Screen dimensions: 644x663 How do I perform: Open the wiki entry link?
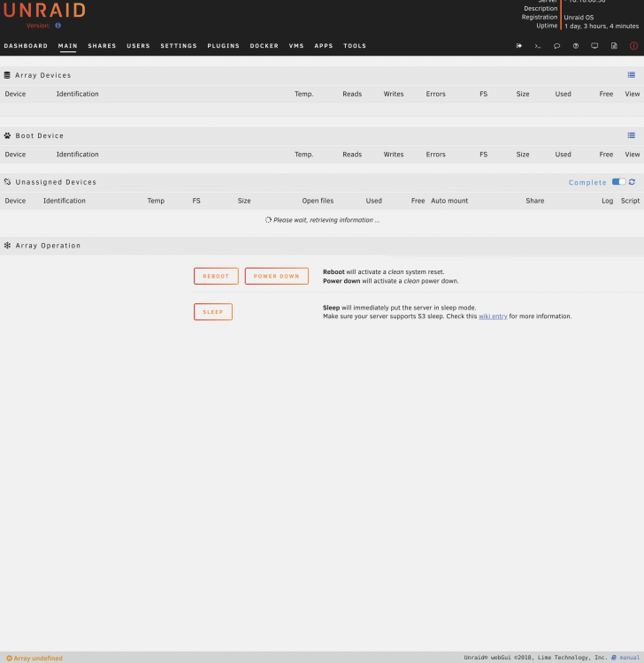pyautogui.click(x=493, y=316)
